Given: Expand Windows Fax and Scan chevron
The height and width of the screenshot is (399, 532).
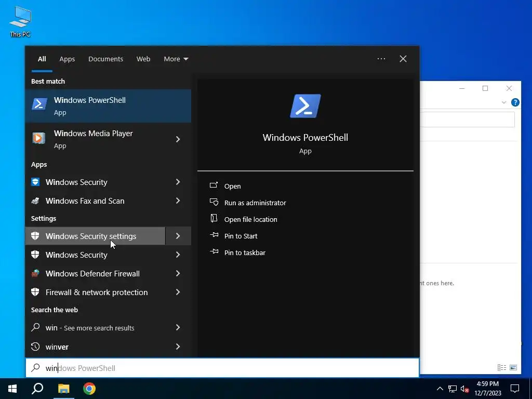Looking at the screenshot, I should point(178,201).
